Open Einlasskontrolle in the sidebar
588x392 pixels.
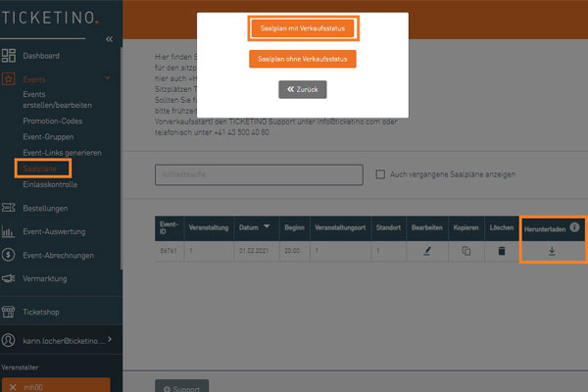49,184
